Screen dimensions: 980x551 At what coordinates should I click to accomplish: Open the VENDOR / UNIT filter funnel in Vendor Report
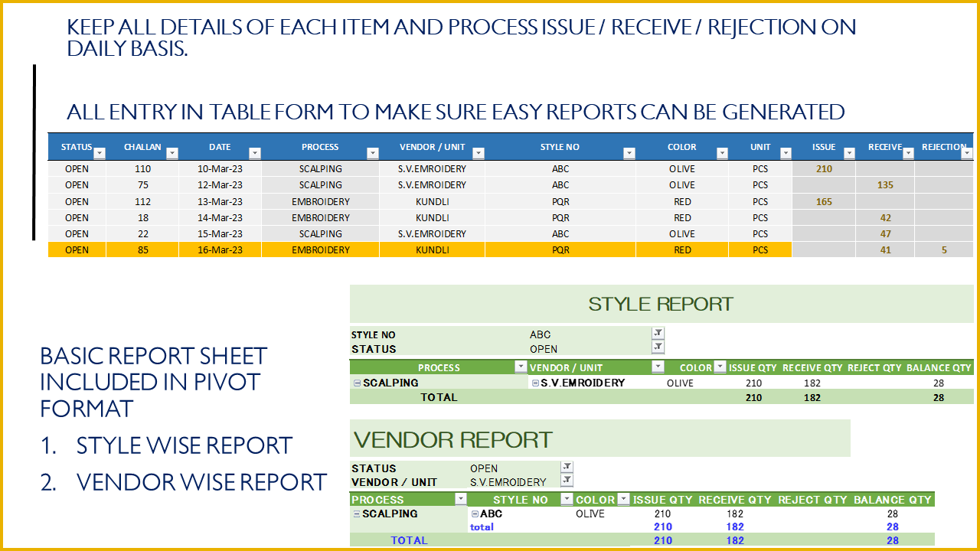pyautogui.click(x=566, y=480)
